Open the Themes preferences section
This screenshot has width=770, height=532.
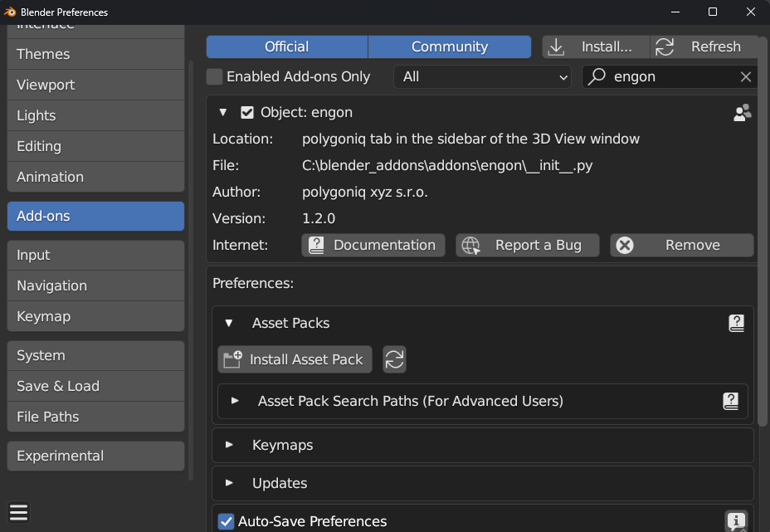(95, 54)
